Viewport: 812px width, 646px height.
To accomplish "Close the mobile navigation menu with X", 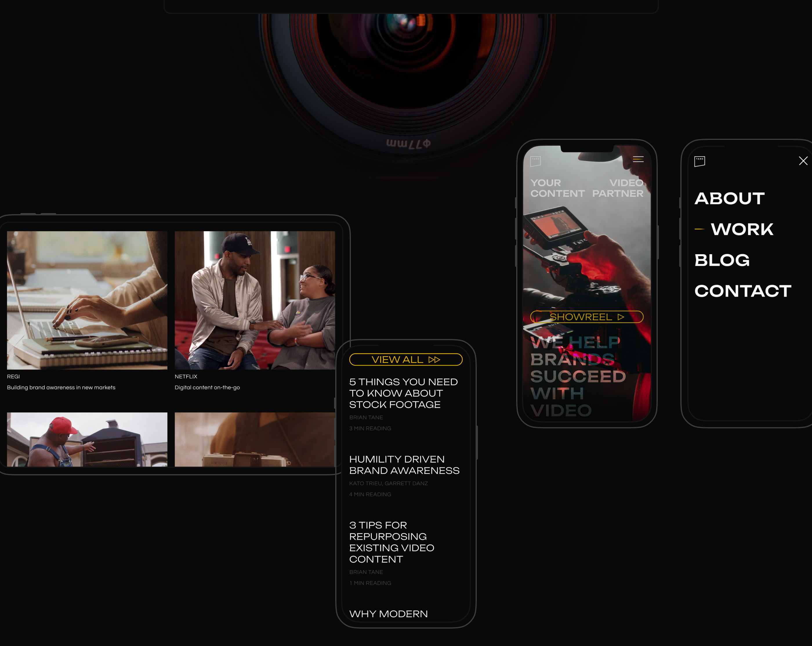I will pos(803,161).
